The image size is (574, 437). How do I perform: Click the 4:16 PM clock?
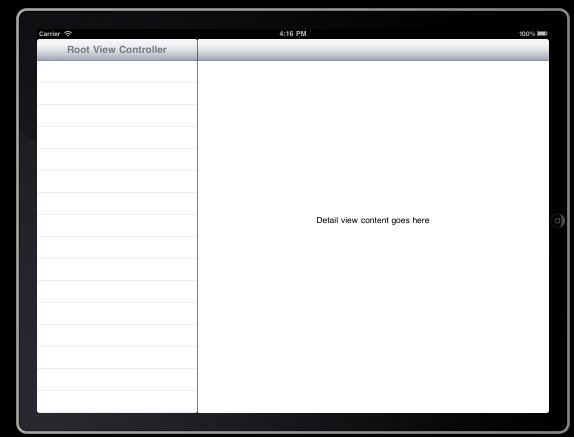coord(293,34)
